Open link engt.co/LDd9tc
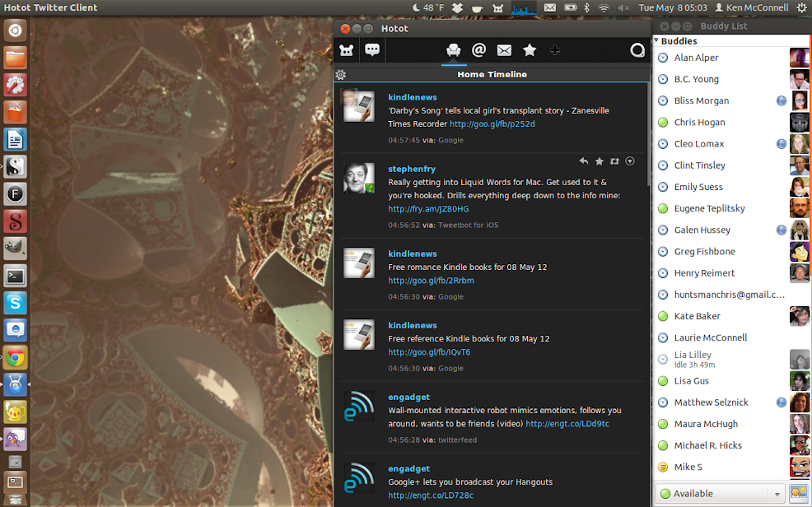This screenshot has width=812, height=507. [567, 424]
